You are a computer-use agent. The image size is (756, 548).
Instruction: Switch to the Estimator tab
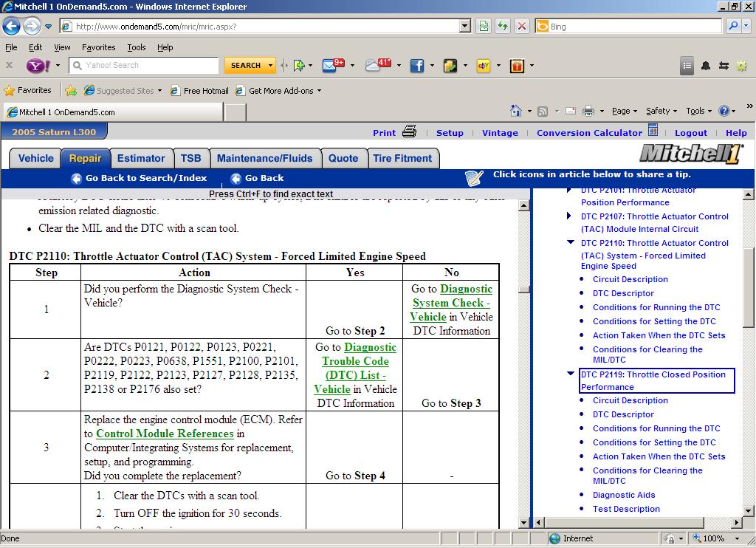tap(141, 158)
